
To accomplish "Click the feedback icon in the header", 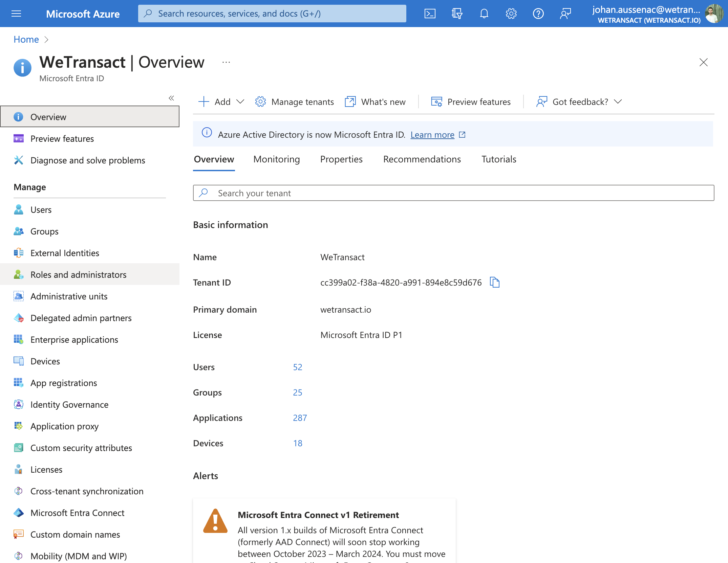I will click(x=565, y=14).
